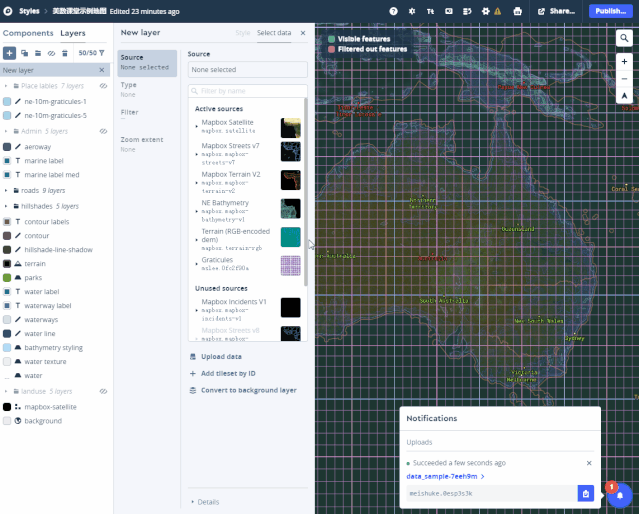This screenshot has height=514, width=639.
Task: Expand the Admin layers folder
Action: click(6, 131)
